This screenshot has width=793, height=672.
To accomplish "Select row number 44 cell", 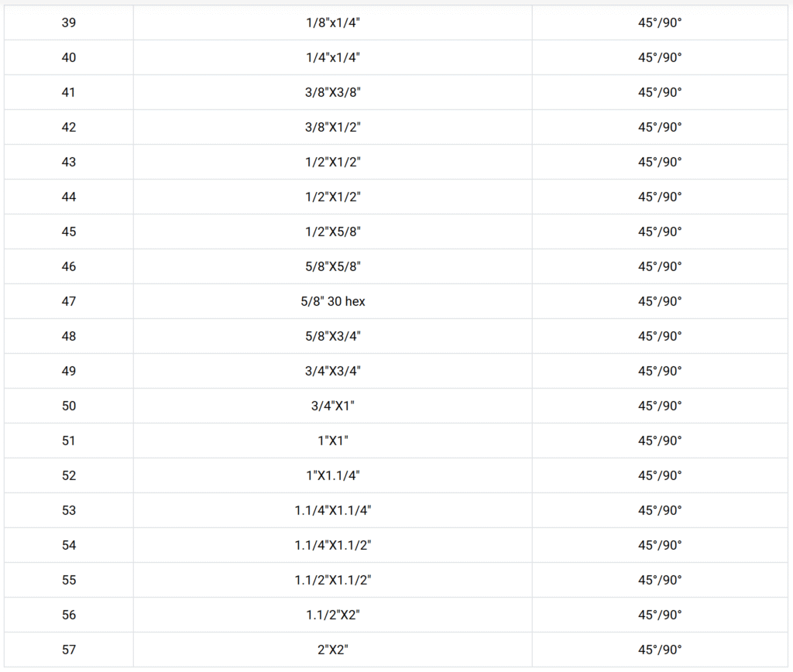I will coord(69,197).
